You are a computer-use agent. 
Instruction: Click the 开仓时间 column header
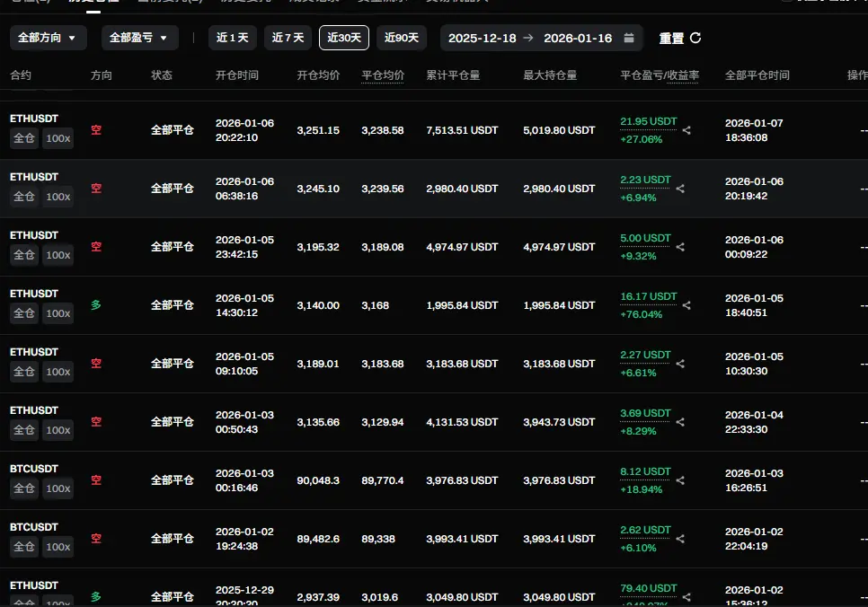click(237, 75)
